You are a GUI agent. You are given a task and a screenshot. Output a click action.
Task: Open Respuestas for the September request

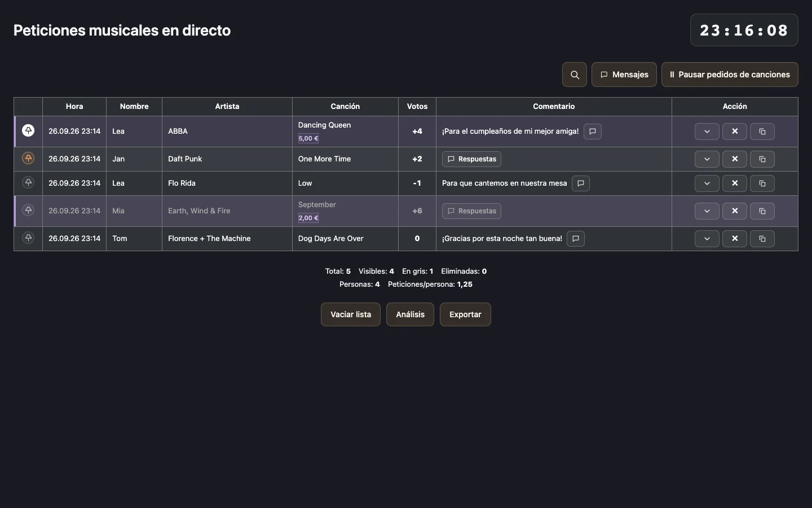[x=471, y=211]
